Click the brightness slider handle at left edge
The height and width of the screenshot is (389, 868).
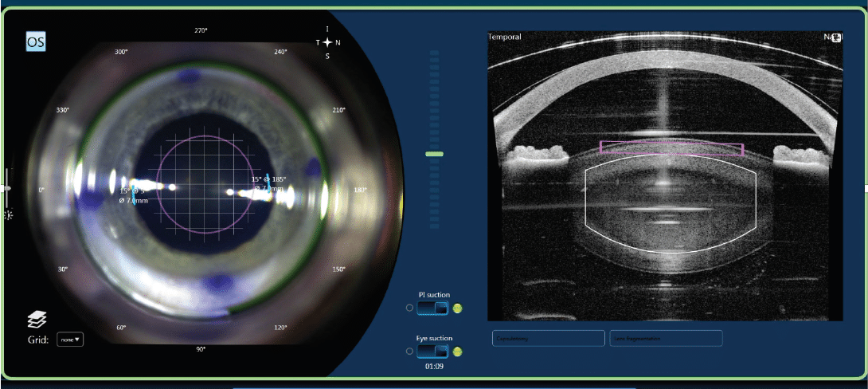7,188
